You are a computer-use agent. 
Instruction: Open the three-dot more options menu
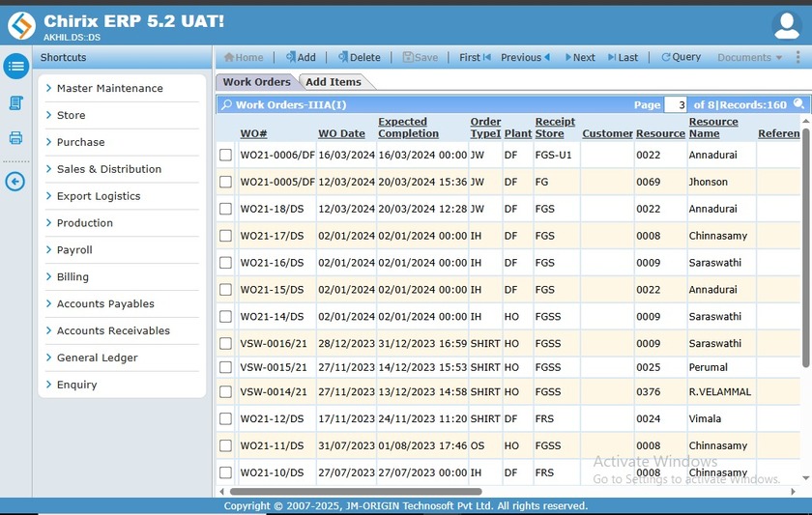[797, 58]
